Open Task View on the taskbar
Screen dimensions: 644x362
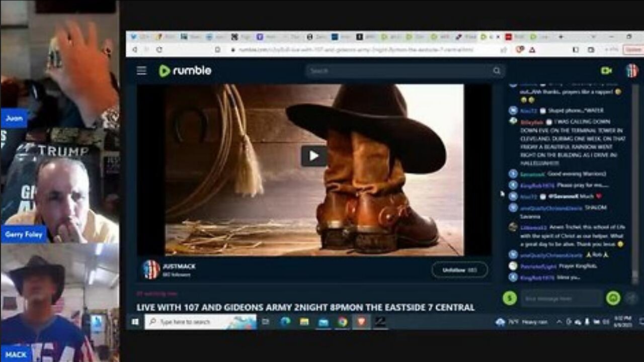265,322
